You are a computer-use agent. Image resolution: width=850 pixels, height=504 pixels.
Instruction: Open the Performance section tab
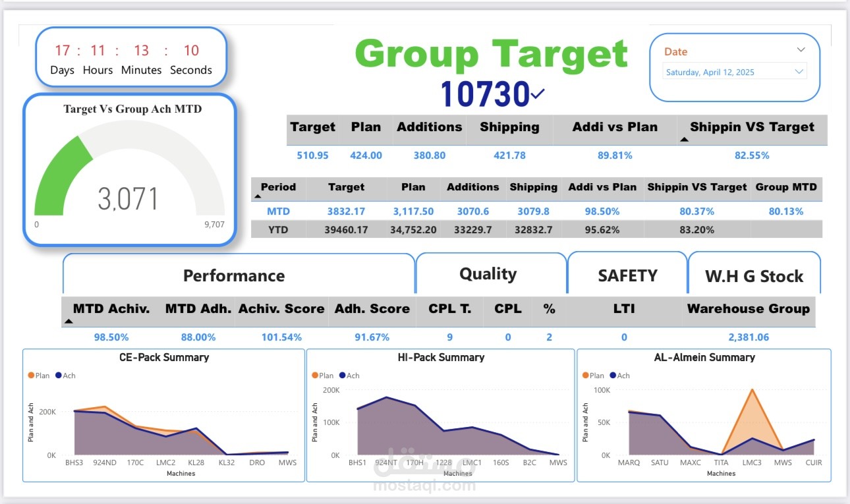click(x=234, y=275)
